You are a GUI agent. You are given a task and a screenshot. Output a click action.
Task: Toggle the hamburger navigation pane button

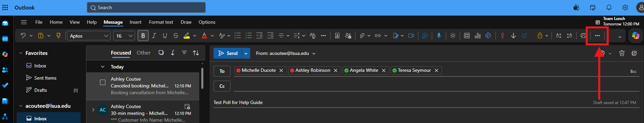(x=24, y=22)
